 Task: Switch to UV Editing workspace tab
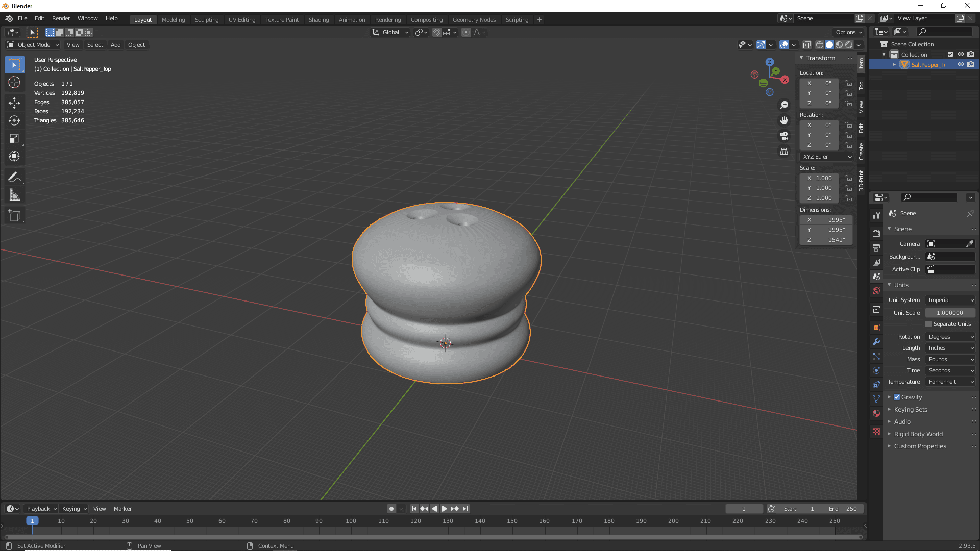242,19
